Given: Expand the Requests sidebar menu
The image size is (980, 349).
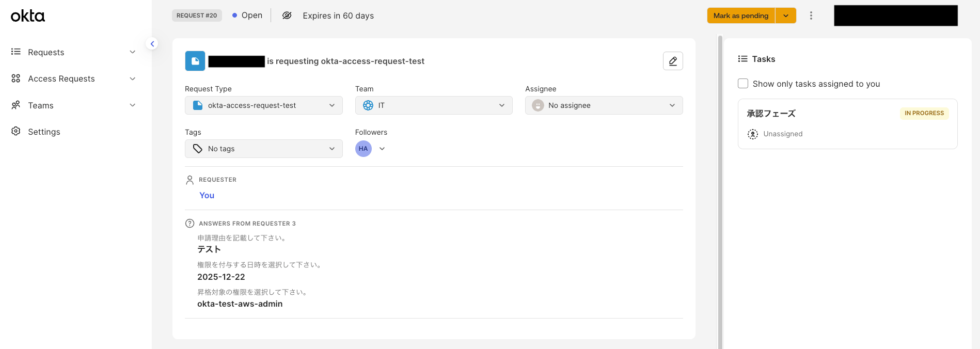Looking at the screenshot, I should (x=133, y=52).
